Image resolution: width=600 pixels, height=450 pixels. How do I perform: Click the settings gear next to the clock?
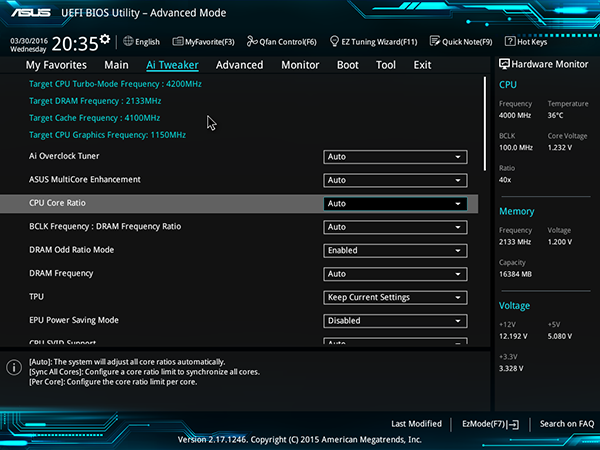pos(105,39)
